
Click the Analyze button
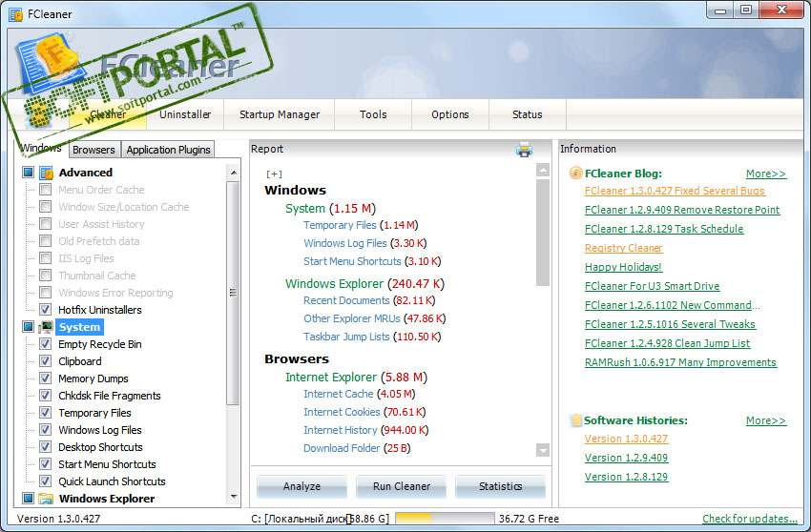pyautogui.click(x=302, y=486)
